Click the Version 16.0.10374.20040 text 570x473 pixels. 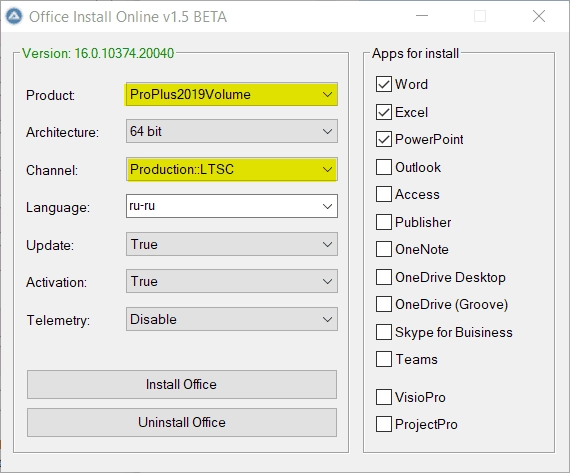click(98, 53)
